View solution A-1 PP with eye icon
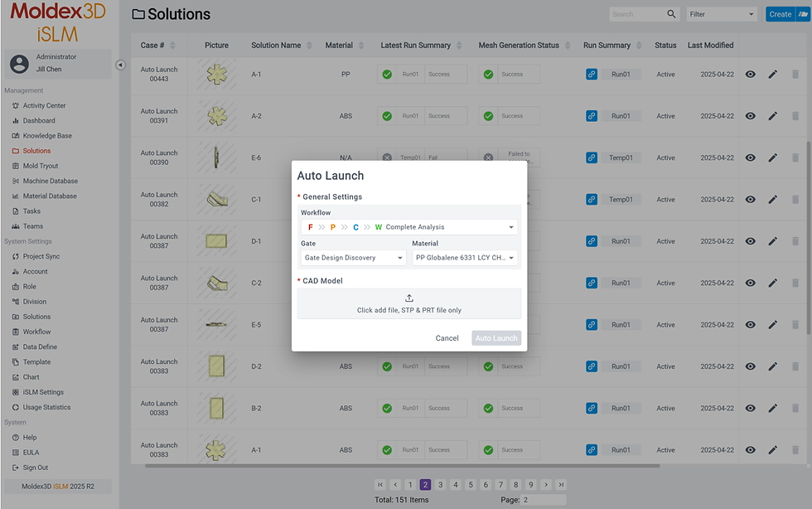 [x=750, y=74]
